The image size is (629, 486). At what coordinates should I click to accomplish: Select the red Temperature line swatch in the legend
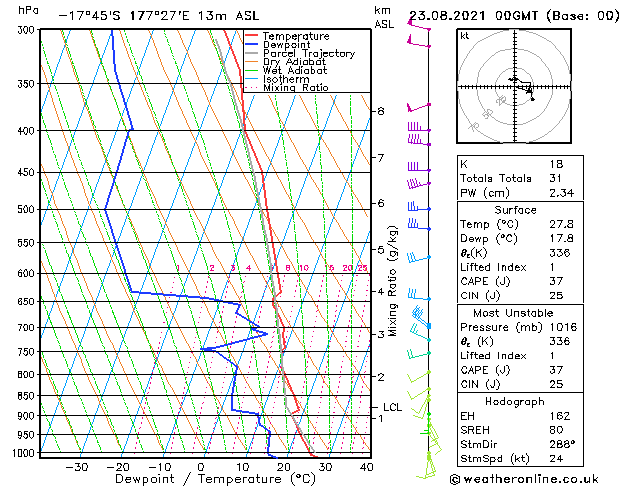coord(252,36)
